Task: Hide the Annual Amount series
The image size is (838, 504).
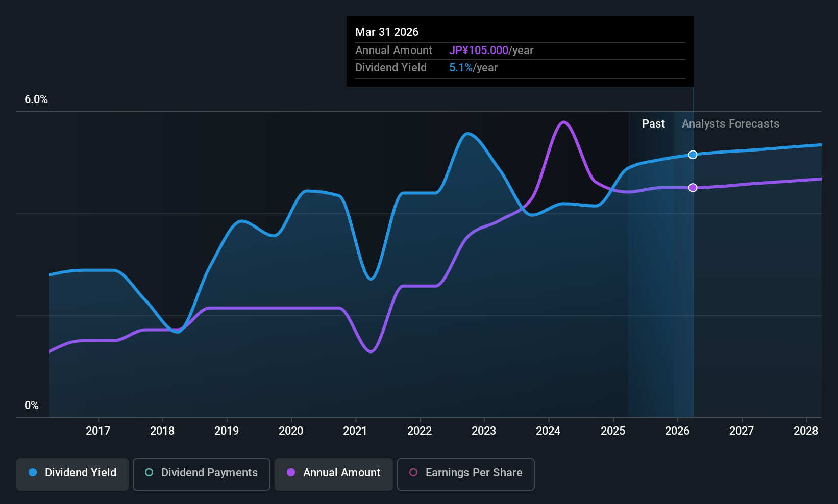Action: pos(334,474)
